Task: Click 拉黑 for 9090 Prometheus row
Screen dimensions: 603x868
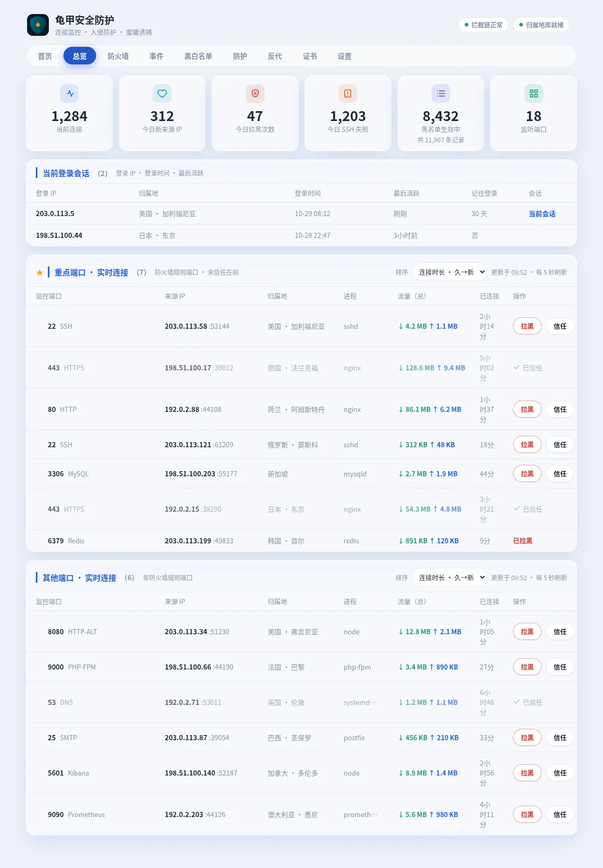Action: [527, 814]
